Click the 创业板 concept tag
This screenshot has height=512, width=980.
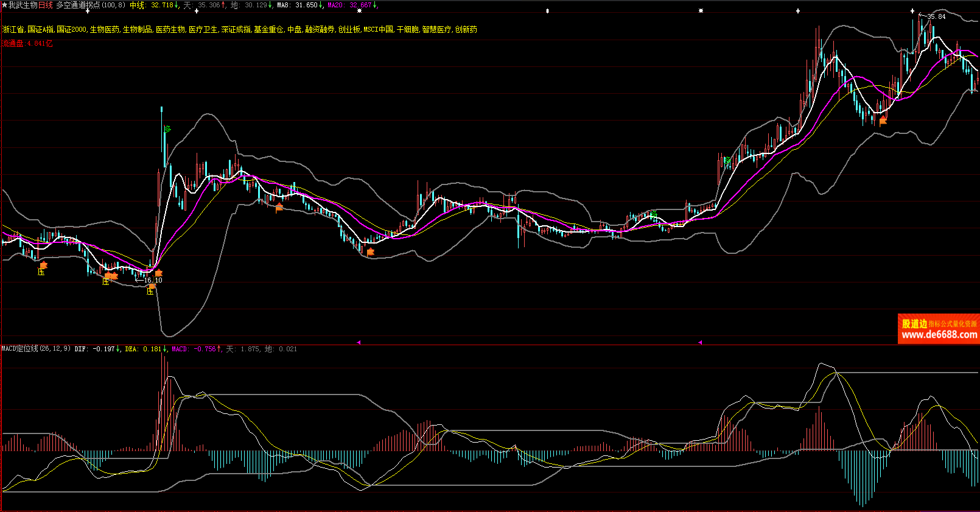click(x=349, y=29)
